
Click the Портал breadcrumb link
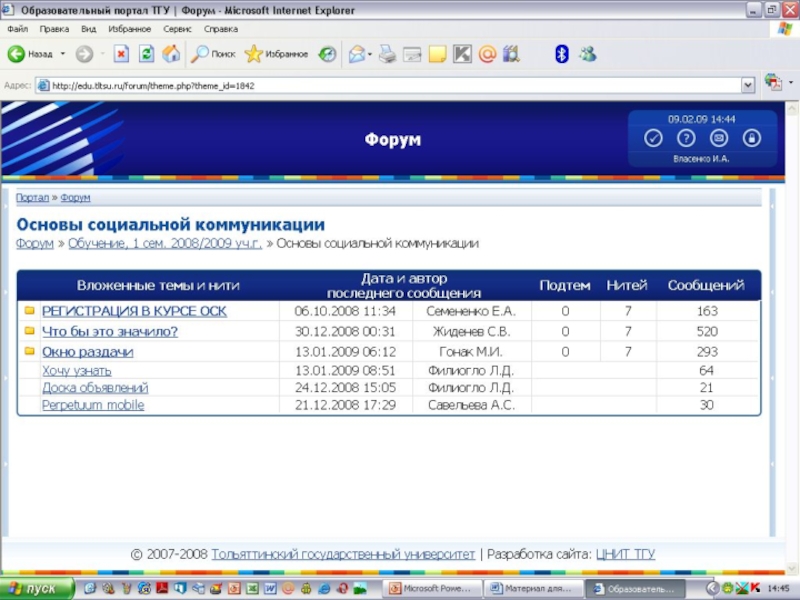tap(32, 198)
